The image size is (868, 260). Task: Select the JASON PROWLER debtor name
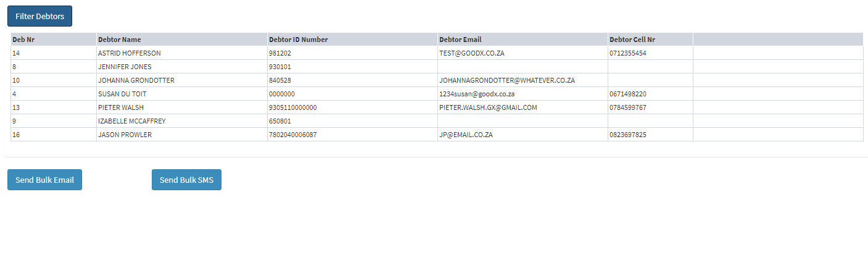click(125, 135)
